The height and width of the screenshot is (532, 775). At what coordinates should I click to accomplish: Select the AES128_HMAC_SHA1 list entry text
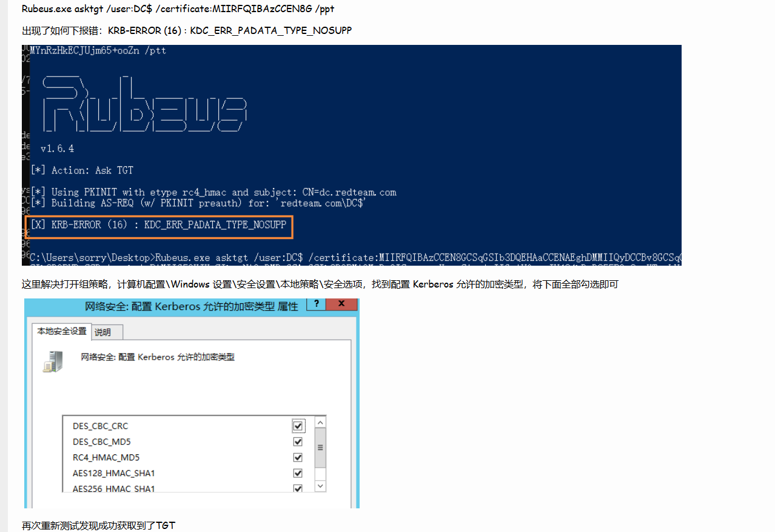(x=114, y=473)
